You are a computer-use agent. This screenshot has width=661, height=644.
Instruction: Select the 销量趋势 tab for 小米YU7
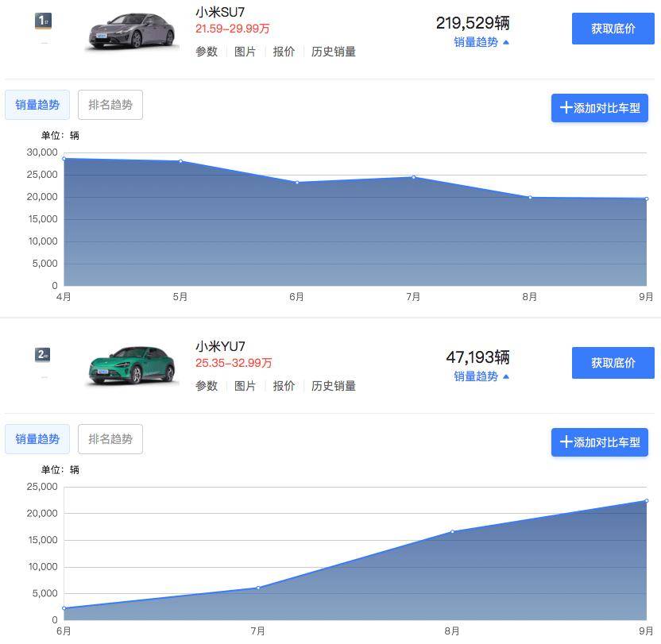tap(37, 438)
